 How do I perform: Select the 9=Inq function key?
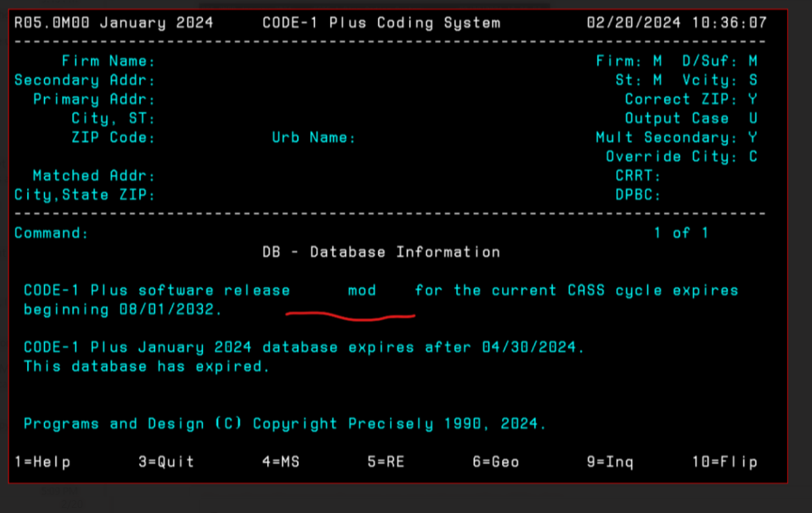[610, 462]
